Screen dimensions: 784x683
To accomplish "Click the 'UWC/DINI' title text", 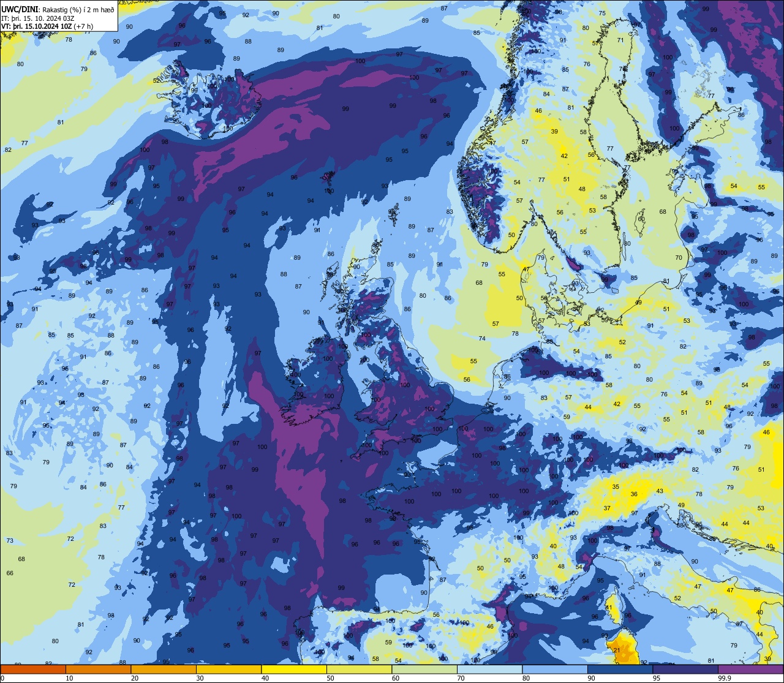I will click(x=21, y=8).
